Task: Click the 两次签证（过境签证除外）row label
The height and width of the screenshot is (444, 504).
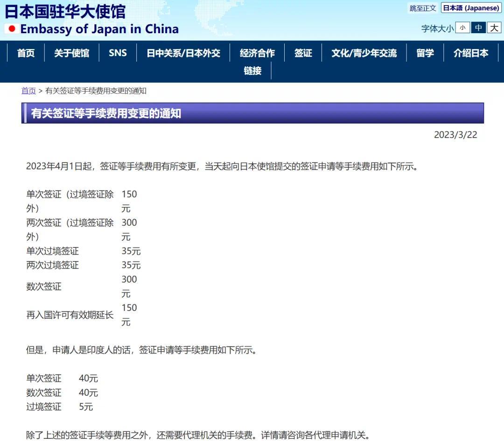Action: click(x=70, y=230)
